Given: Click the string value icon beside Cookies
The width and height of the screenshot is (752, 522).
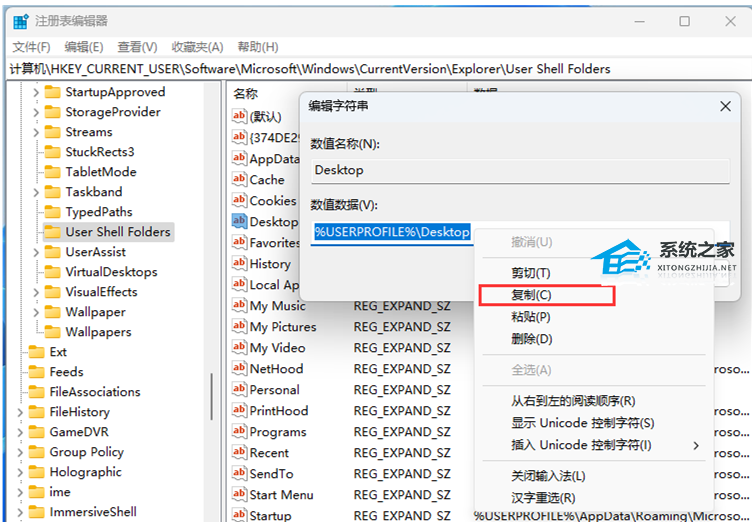Looking at the screenshot, I should click(x=239, y=200).
